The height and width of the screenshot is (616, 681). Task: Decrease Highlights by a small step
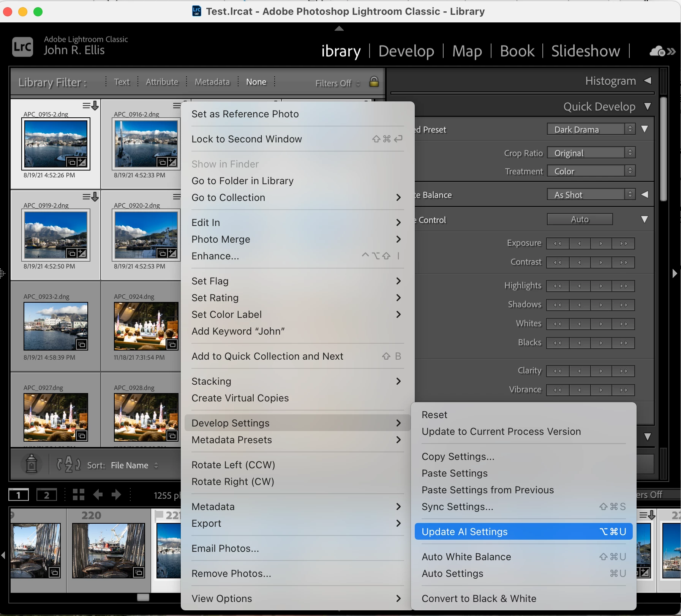pyautogui.click(x=580, y=286)
